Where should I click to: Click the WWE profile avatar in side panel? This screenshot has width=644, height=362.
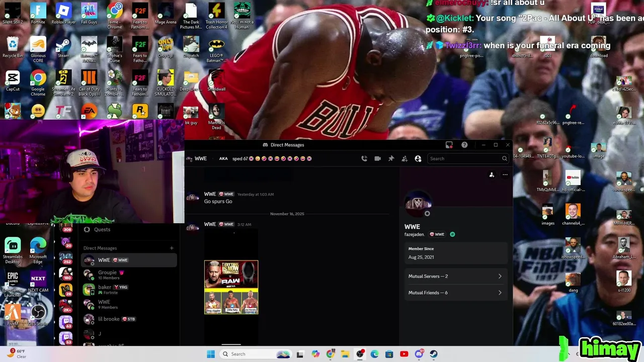[418, 204]
